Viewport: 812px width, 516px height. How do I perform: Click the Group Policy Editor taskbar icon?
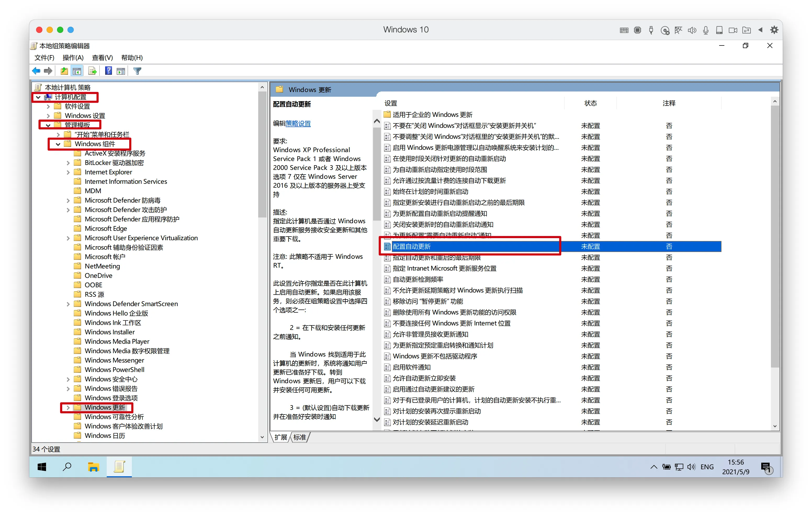point(119,467)
